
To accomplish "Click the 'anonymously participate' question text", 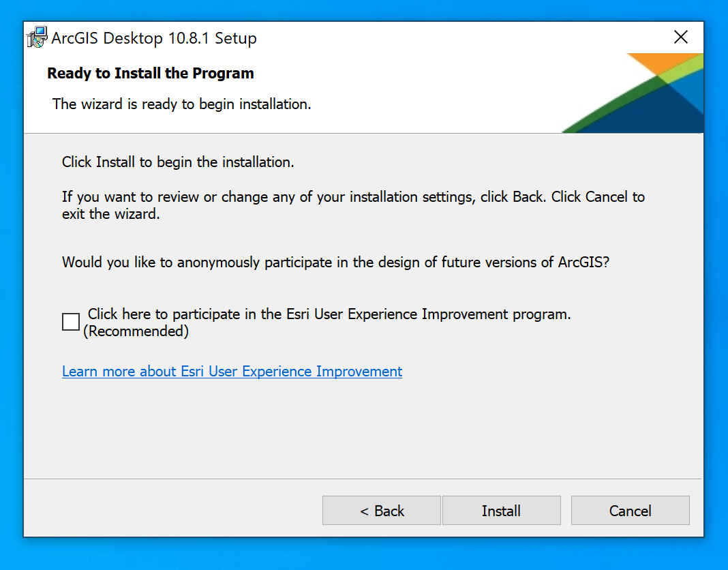I will (x=335, y=262).
